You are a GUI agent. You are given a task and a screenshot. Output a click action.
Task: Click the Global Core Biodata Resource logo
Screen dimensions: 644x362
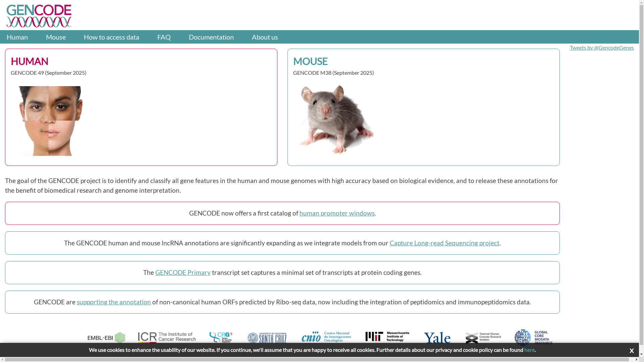click(533, 337)
